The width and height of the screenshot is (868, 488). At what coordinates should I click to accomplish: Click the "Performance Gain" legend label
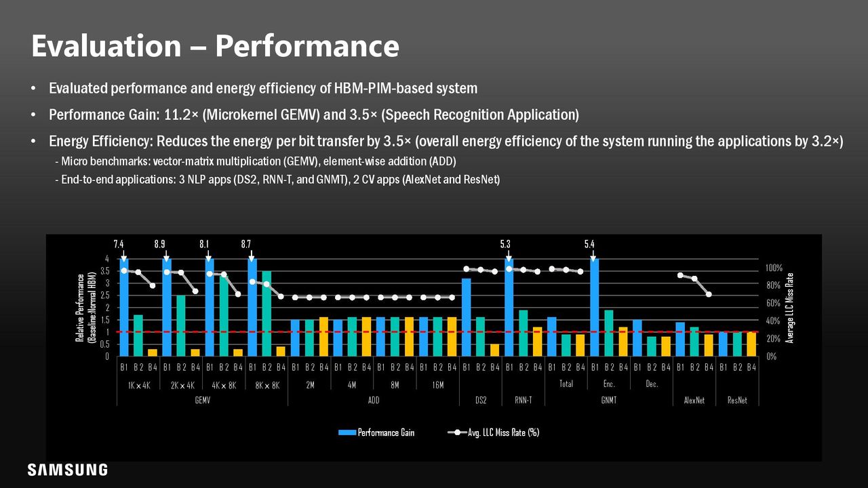386,432
